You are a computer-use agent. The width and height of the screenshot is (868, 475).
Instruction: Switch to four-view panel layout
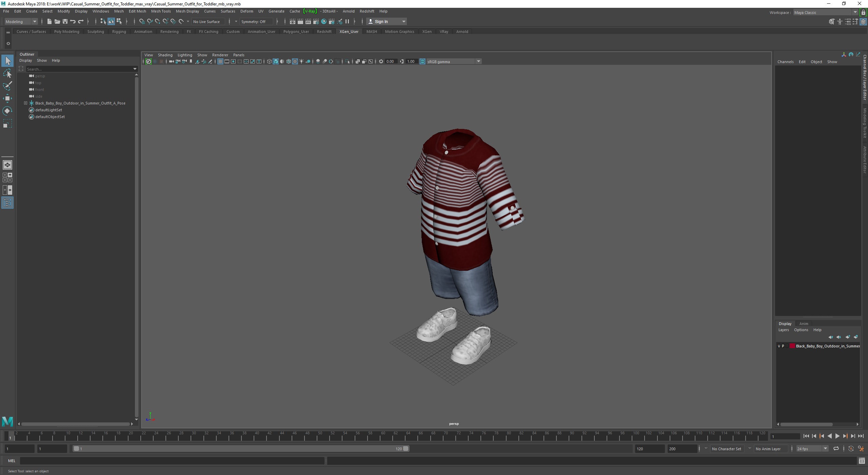[x=7, y=177]
